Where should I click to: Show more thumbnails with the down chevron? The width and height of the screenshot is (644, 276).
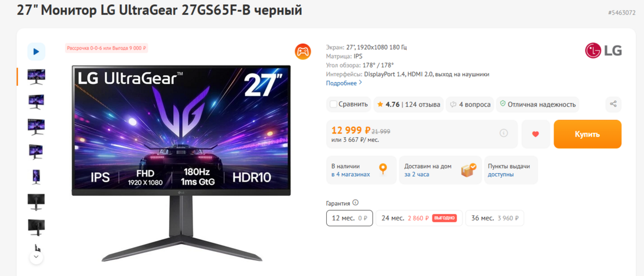(36, 256)
